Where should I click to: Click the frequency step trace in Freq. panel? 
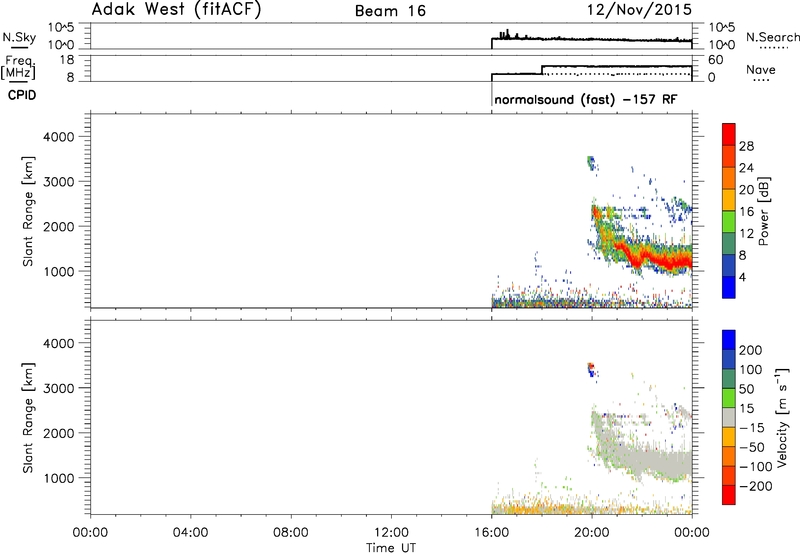pos(592,70)
